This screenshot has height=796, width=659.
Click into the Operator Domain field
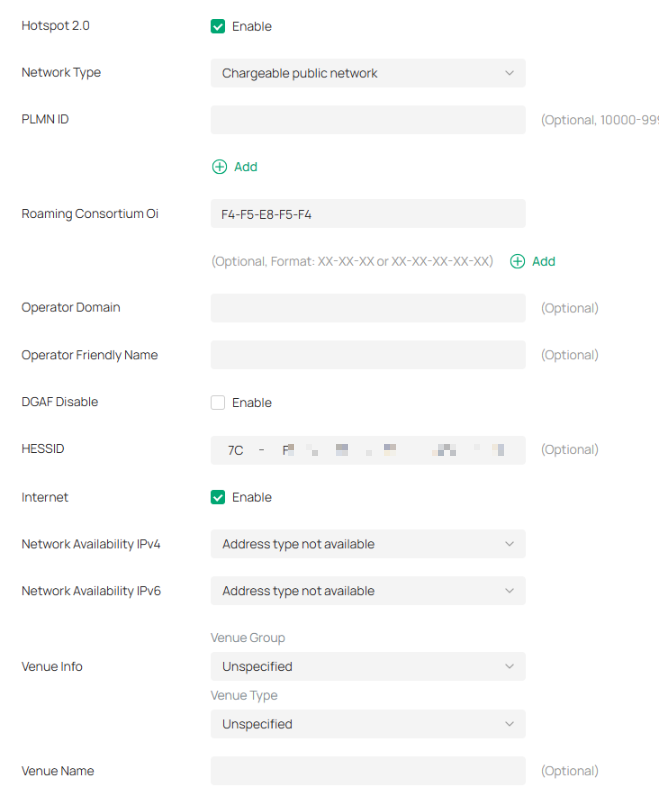(367, 308)
